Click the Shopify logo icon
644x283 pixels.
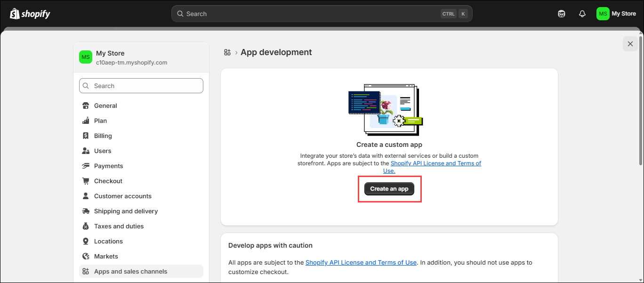click(15, 14)
